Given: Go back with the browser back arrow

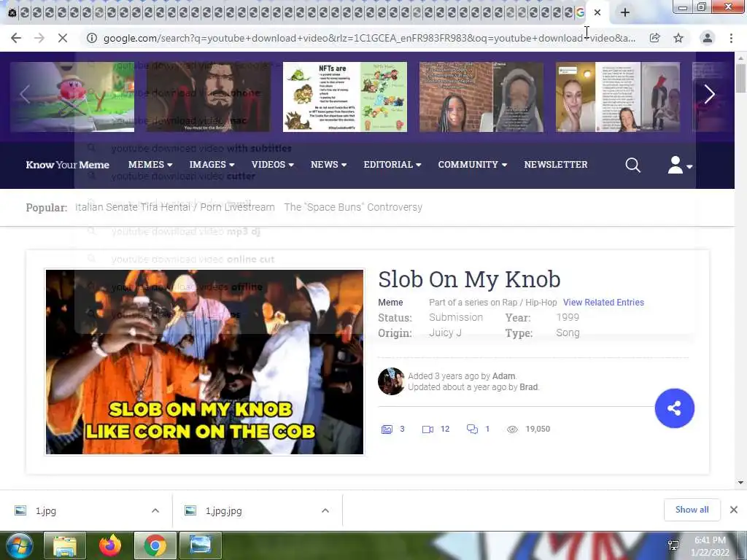Looking at the screenshot, I should pos(16,38).
